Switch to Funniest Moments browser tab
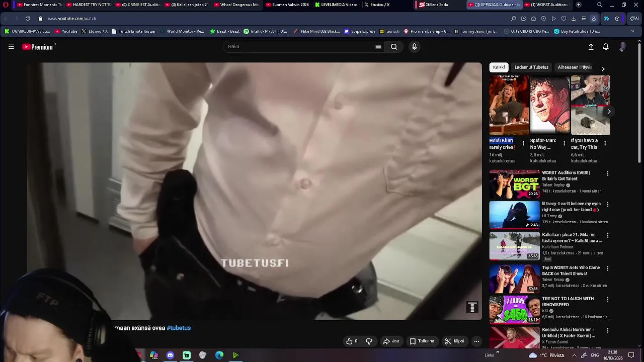 tap(39, 5)
